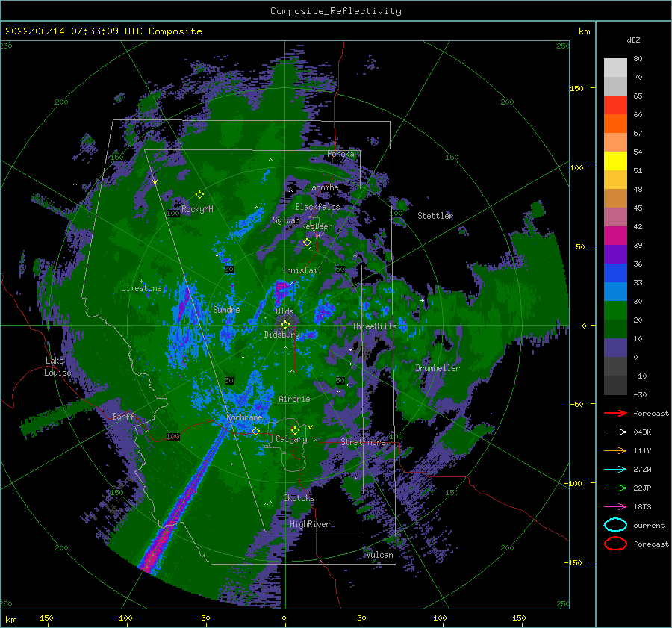The image size is (672, 628).
Task: Click the Banff label
Action: coord(123,416)
